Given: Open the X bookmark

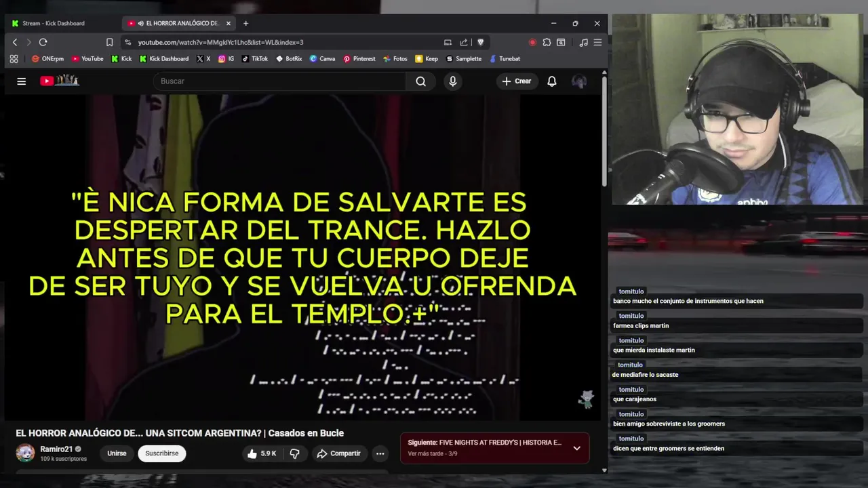Looking at the screenshot, I should pyautogui.click(x=203, y=59).
